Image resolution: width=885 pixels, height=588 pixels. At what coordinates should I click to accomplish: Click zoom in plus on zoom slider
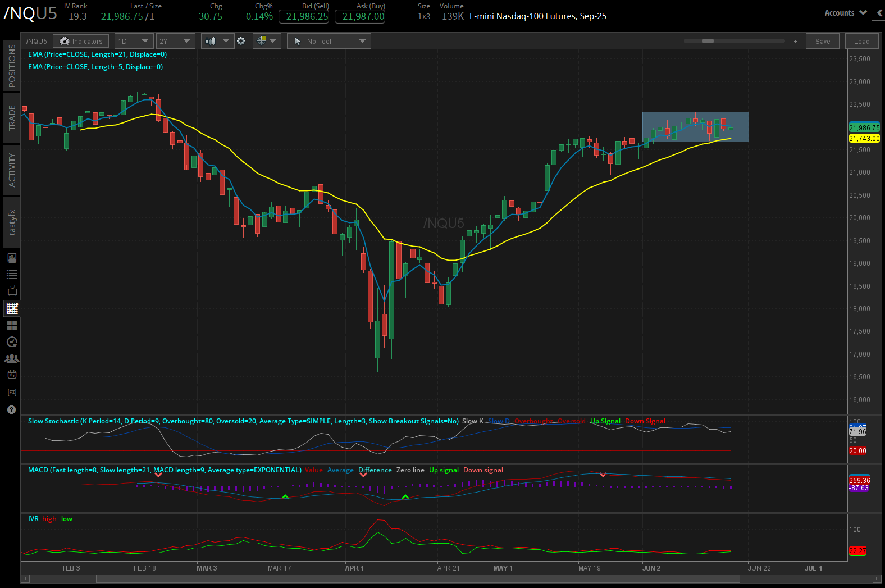795,41
